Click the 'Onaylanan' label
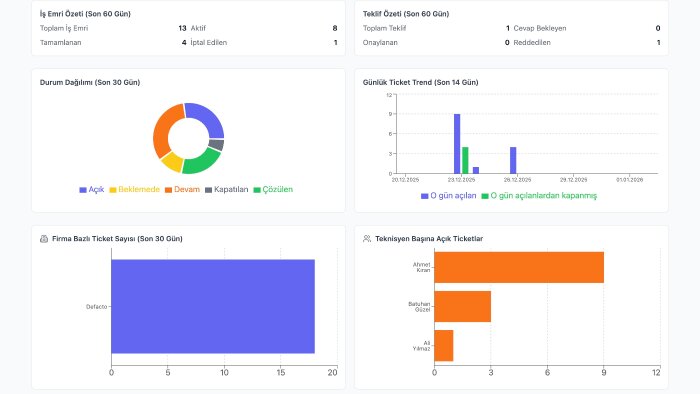The width and height of the screenshot is (700, 394). [x=380, y=42]
